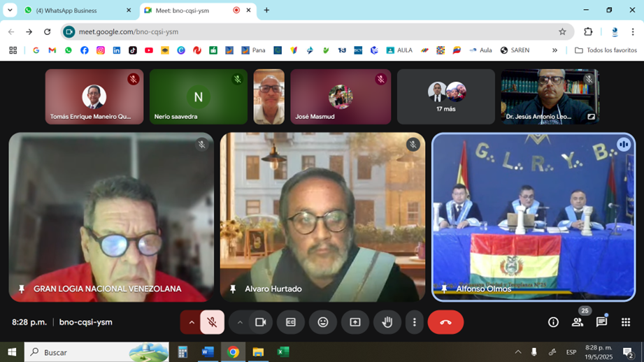The image size is (644, 362).
Task: Click the 17 más participants tile
Action: 446,97
